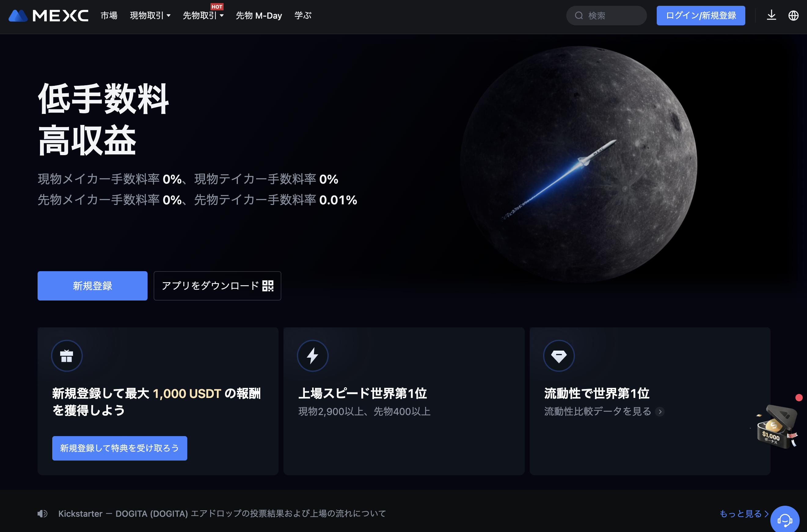Focus the 検索 search field
This screenshot has width=807, height=532.
[x=606, y=16]
